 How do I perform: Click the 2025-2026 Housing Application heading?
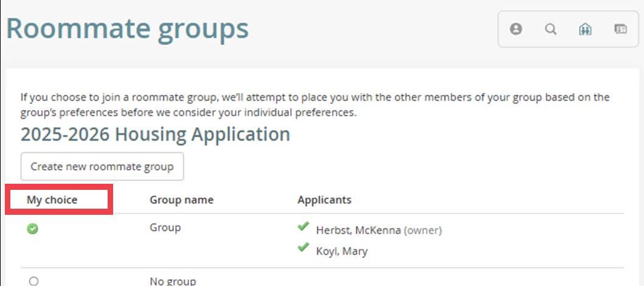(x=155, y=134)
